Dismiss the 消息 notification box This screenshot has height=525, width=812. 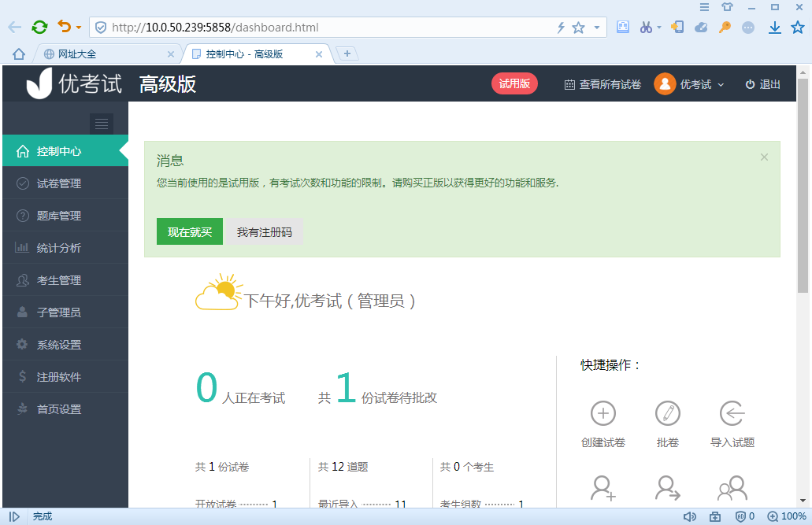pos(764,157)
